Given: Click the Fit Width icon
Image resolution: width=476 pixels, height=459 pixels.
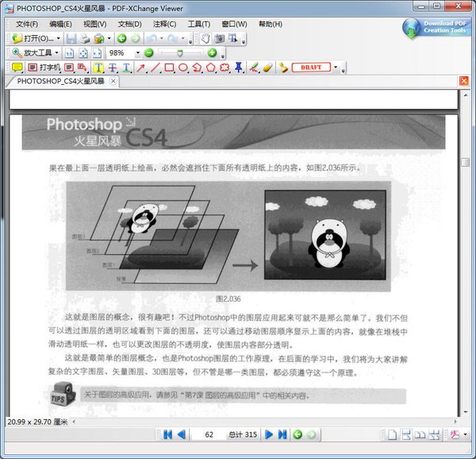Looking at the screenshot, I should click(97, 53).
